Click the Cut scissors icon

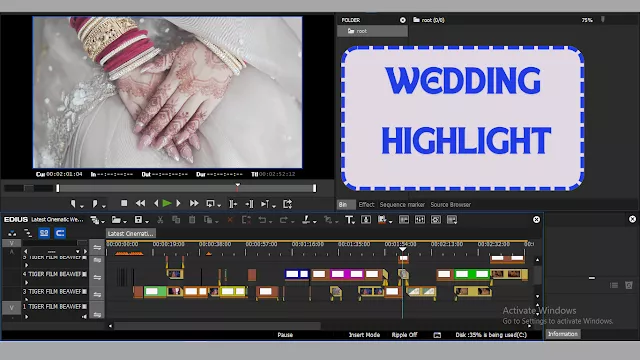(160, 220)
